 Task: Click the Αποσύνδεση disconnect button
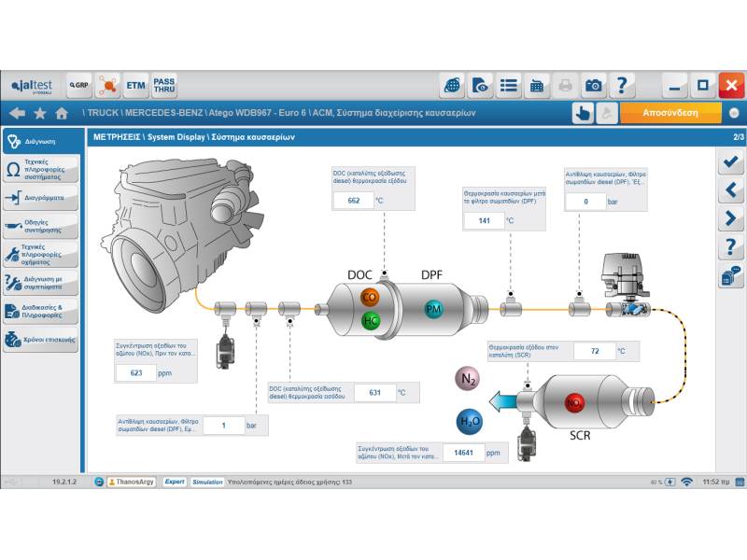(x=670, y=113)
